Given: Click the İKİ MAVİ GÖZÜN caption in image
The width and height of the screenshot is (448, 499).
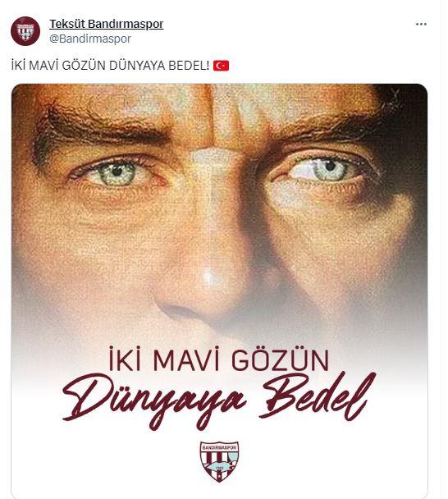Looking at the screenshot, I should click(x=218, y=359).
